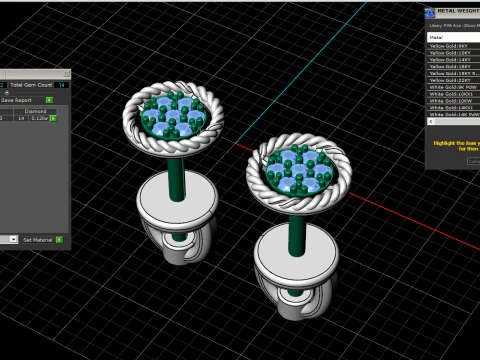The image size is (480, 360).
Task: Select the right cufflink's green post
Action: click(x=297, y=235)
